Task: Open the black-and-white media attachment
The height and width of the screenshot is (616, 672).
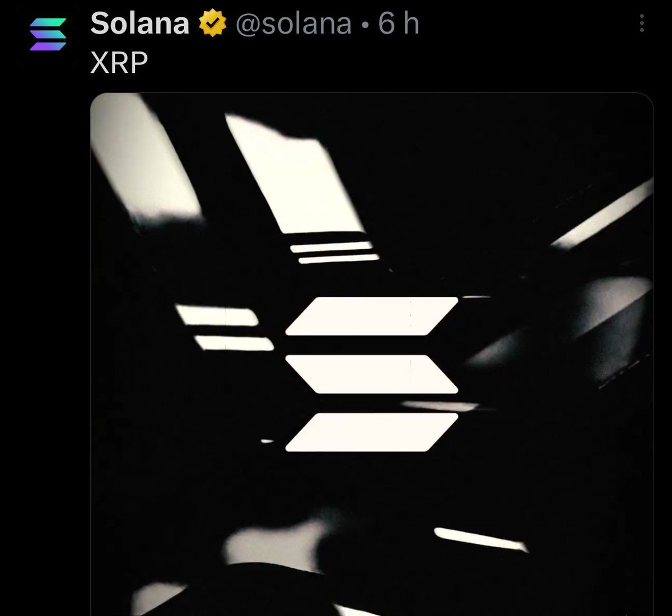Action: coord(372,354)
